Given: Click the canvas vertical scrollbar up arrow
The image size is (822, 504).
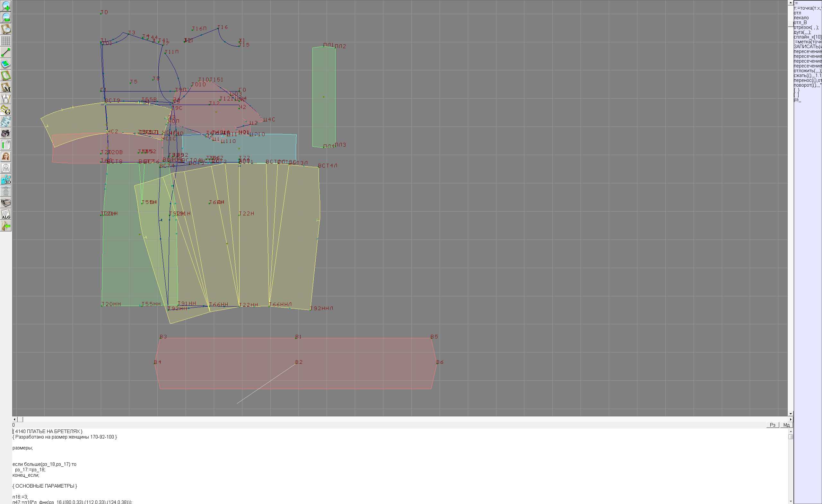Looking at the screenshot, I should point(791,3).
